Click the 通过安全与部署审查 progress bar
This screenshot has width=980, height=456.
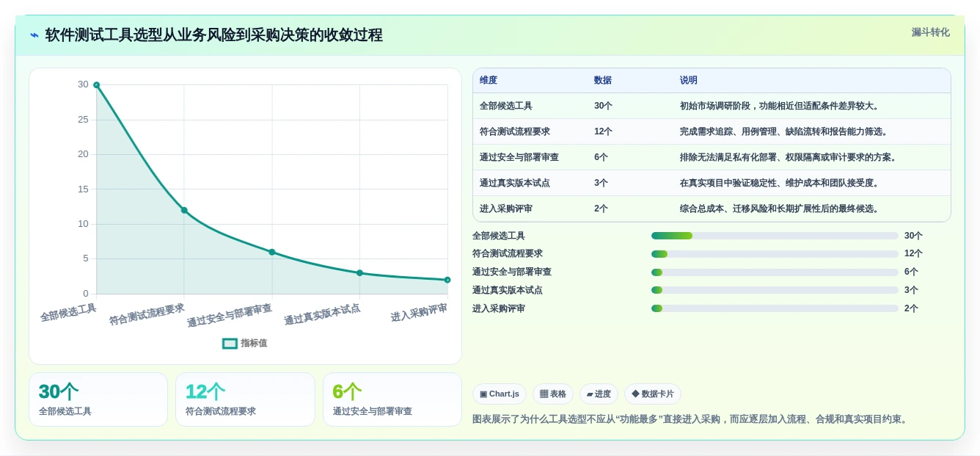pos(775,272)
